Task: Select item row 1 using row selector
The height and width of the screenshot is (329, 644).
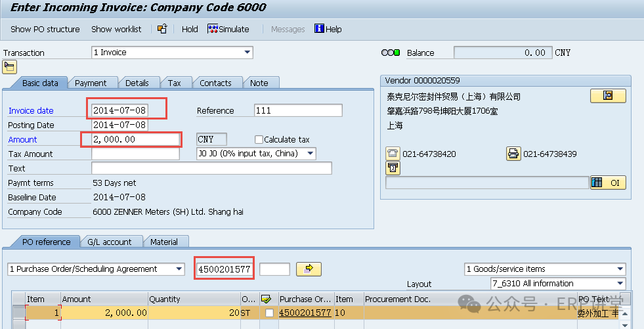Action: (18, 313)
